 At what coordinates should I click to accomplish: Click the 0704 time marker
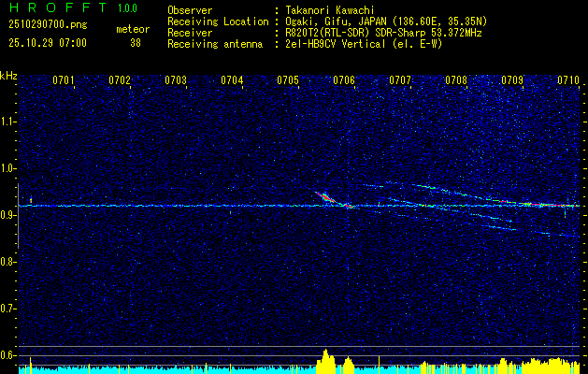coord(232,80)
